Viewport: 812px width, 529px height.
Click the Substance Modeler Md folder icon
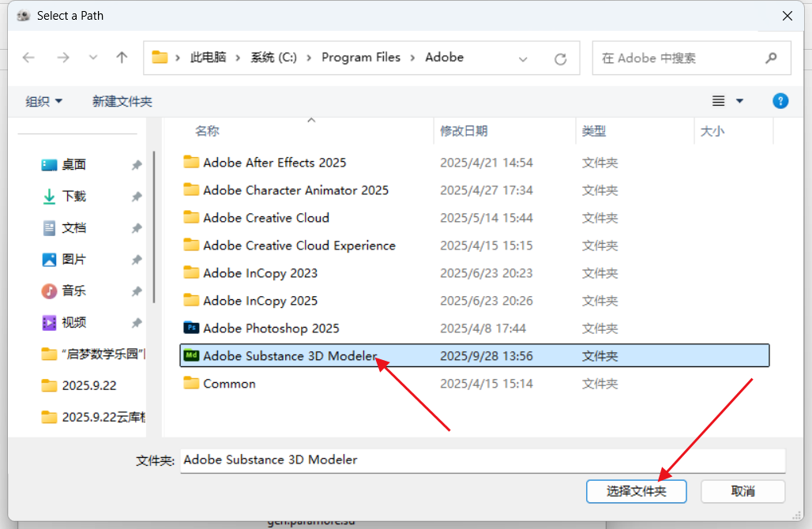click(x=191, y=355)
